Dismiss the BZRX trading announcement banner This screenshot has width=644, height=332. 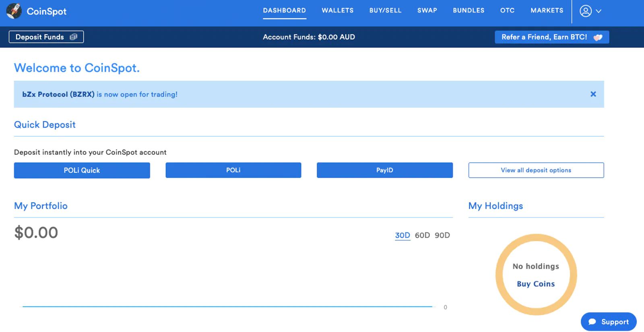point(593,94)
